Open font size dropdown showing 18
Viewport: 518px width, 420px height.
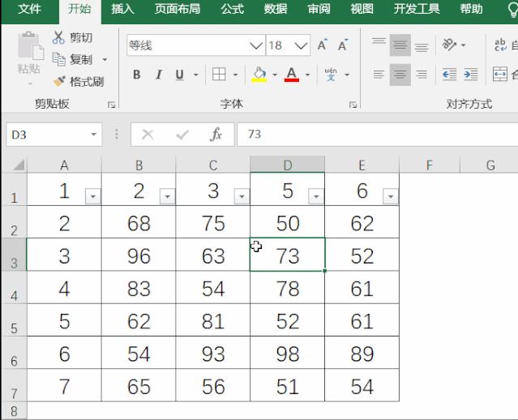(x=301, y=45)
